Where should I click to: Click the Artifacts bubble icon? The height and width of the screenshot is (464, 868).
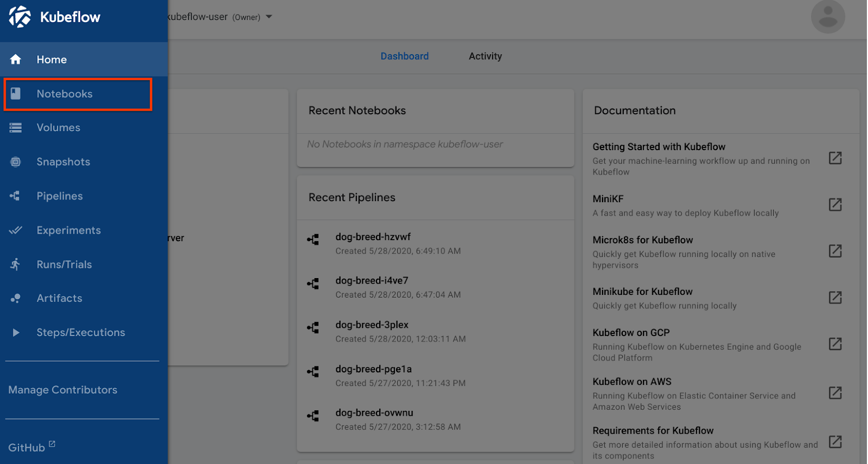tap(16, 299)
